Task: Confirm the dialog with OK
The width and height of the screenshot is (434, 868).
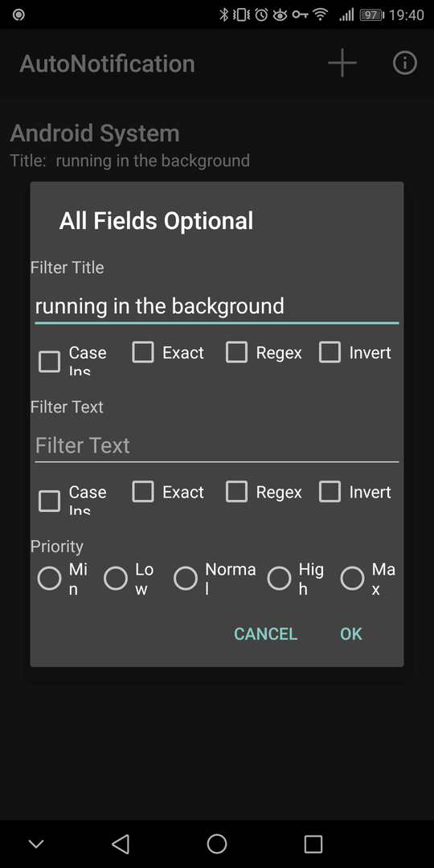Action: 351,634
